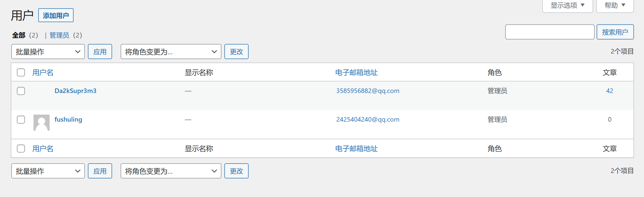Screen dimensions: 644x197
Task: Expand the 显示选项 screen options tab
Action: pos(567,6)
